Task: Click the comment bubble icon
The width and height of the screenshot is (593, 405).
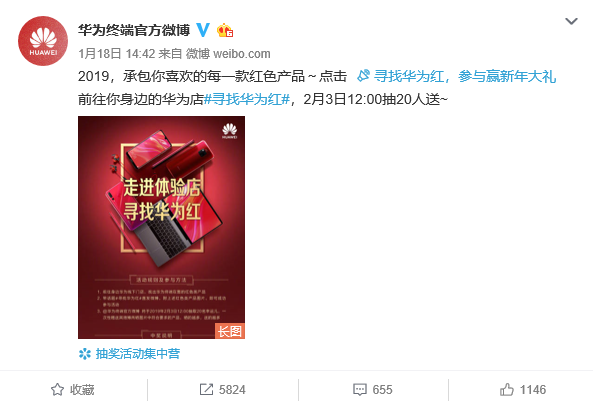Action: [x=360, y=389]
